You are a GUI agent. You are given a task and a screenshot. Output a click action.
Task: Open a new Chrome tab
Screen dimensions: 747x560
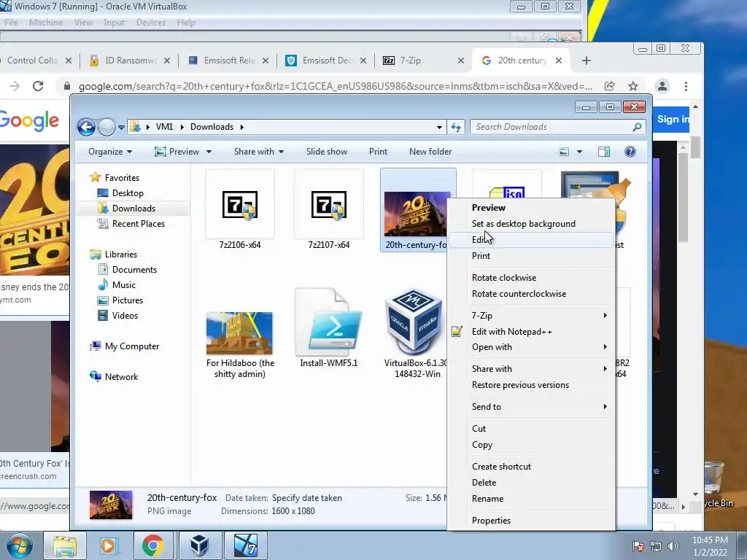pos(587,61)
